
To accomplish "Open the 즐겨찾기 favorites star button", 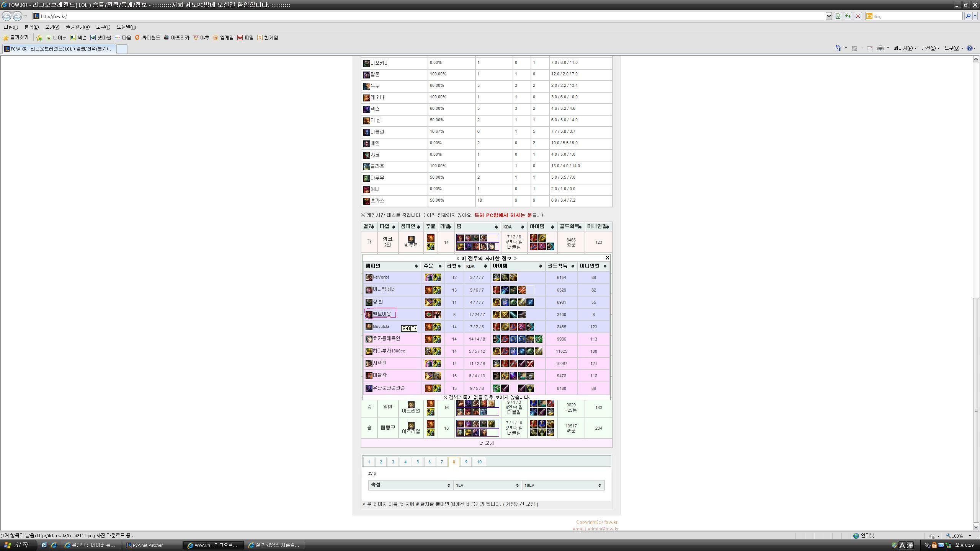I will (16, 37).
